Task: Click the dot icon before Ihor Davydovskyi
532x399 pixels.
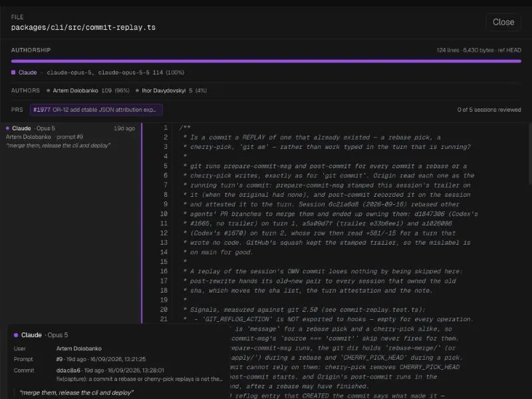Action: tap(137, 90)
